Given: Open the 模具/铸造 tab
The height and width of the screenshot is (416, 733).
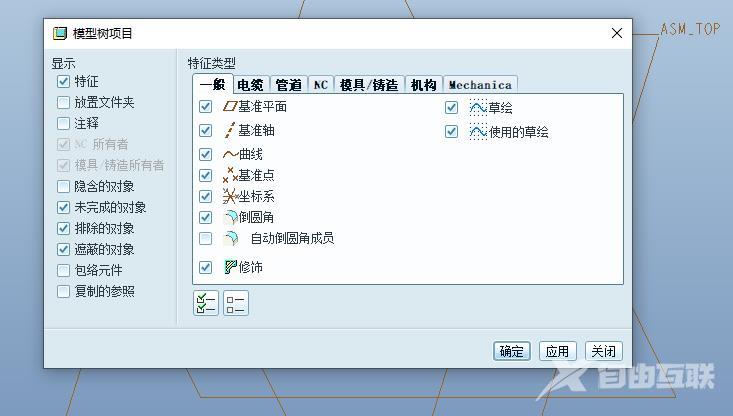Looking at the screenshot, I should (369, 85).
